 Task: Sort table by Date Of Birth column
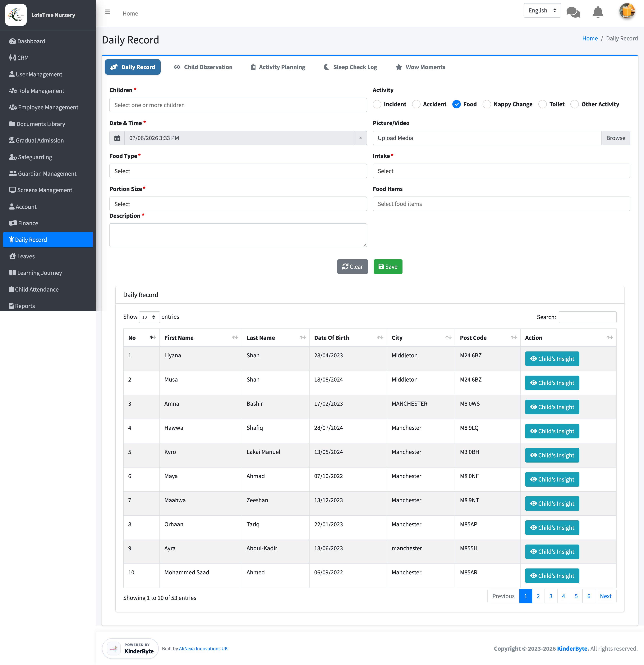pyautogui.click(x=348, y=338)
